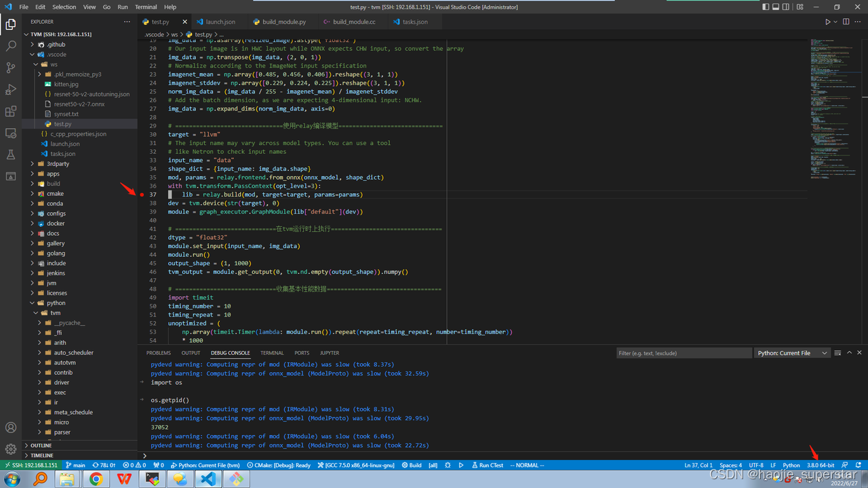Open Accounts icon in activity bar

click(11, 428)
